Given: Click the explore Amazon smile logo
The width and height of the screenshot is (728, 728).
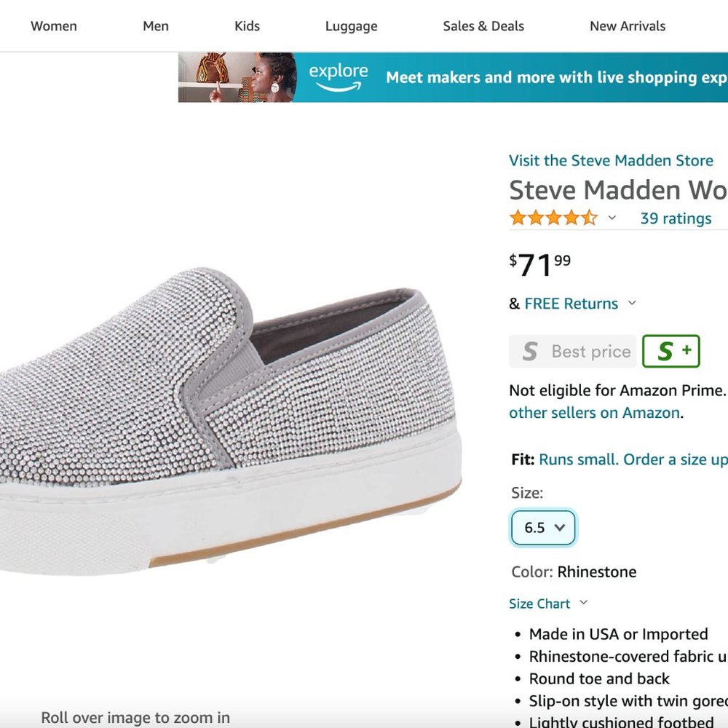Looking at the screenshot, I should click(x=339, y=78).
